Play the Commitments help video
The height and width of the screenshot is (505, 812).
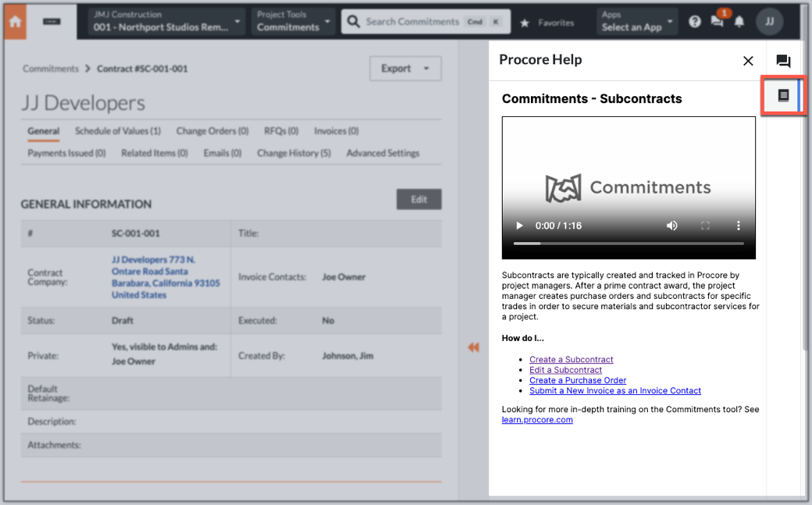519,226
